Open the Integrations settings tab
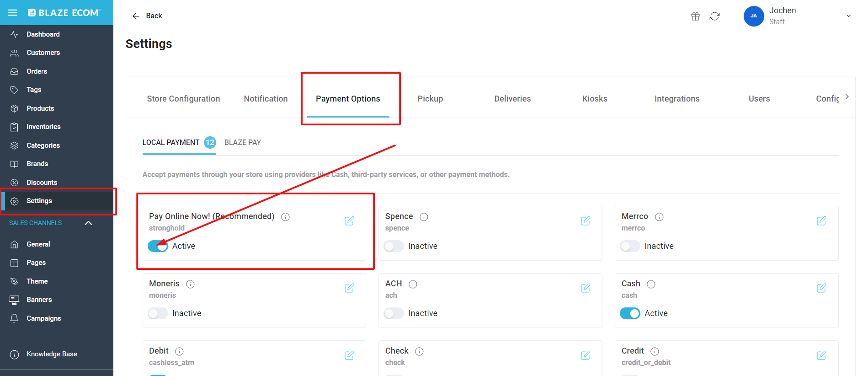Screen dimensions: 868x376 pos(677,98)
